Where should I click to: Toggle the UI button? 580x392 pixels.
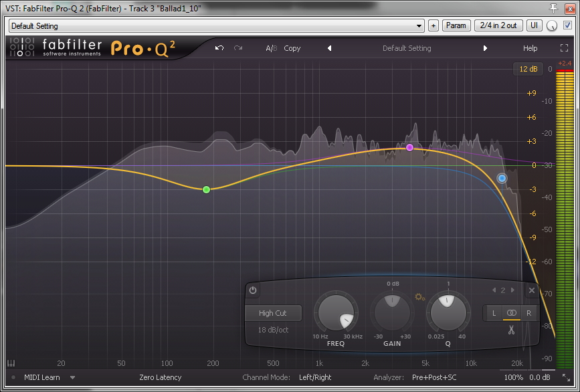pos(534,25)
